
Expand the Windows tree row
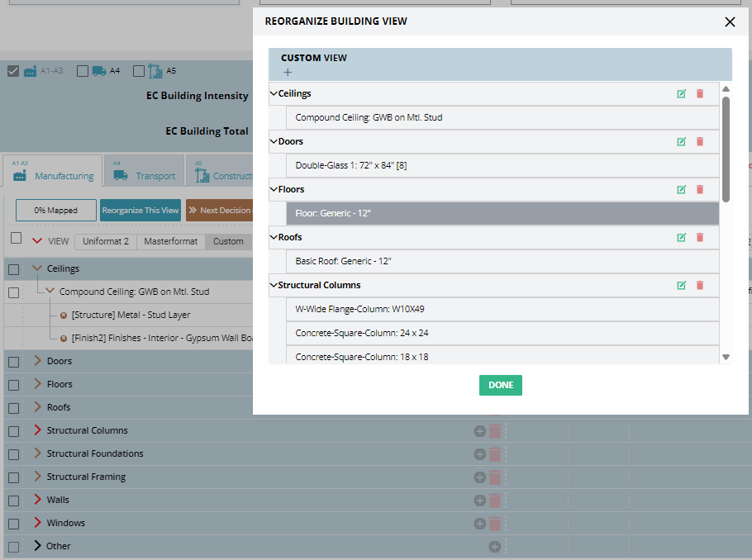point(36,523)
